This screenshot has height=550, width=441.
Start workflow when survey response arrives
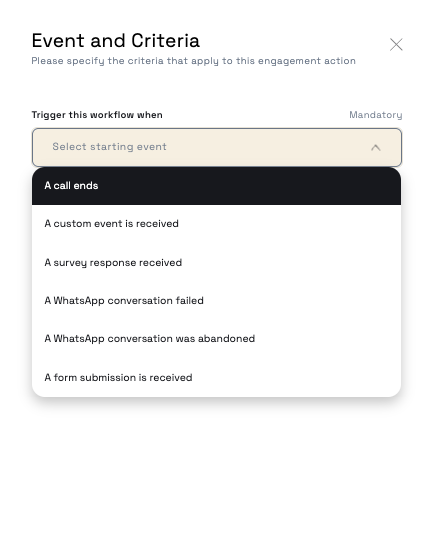click(x=216, y=262)
